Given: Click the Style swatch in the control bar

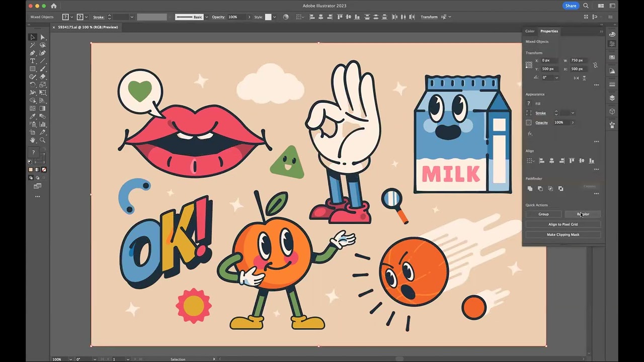Looking at the screenshot, I should click(x=268, y=17).
